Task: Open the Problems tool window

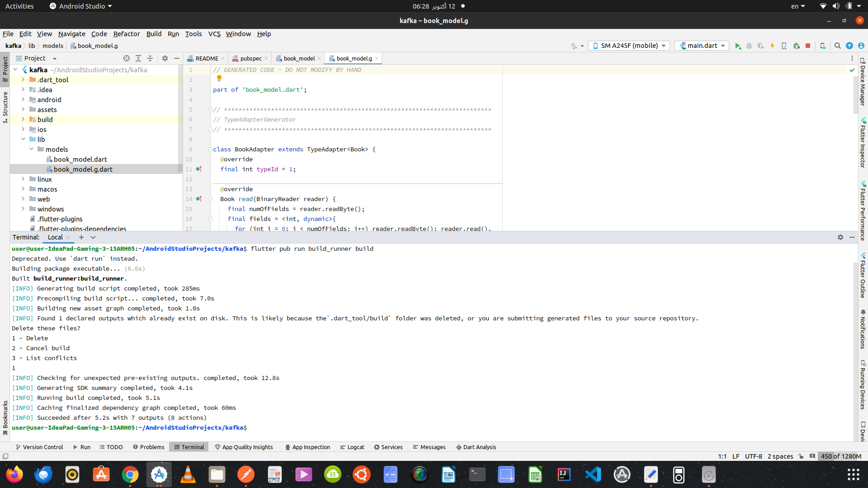Action: point(149,447)
